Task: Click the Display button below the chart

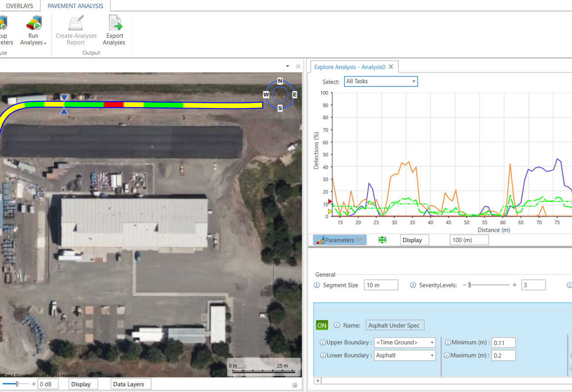Action: 414,240
